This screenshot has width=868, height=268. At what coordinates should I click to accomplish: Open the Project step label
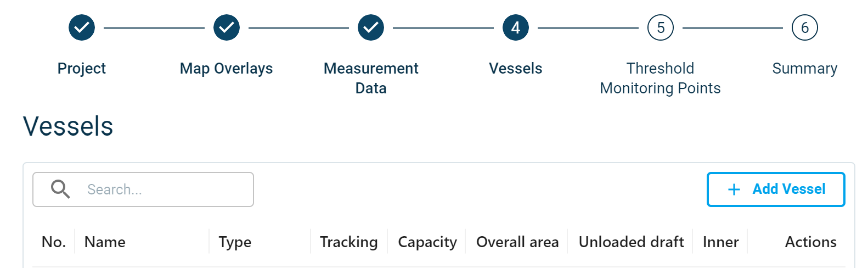pos(82,68)
